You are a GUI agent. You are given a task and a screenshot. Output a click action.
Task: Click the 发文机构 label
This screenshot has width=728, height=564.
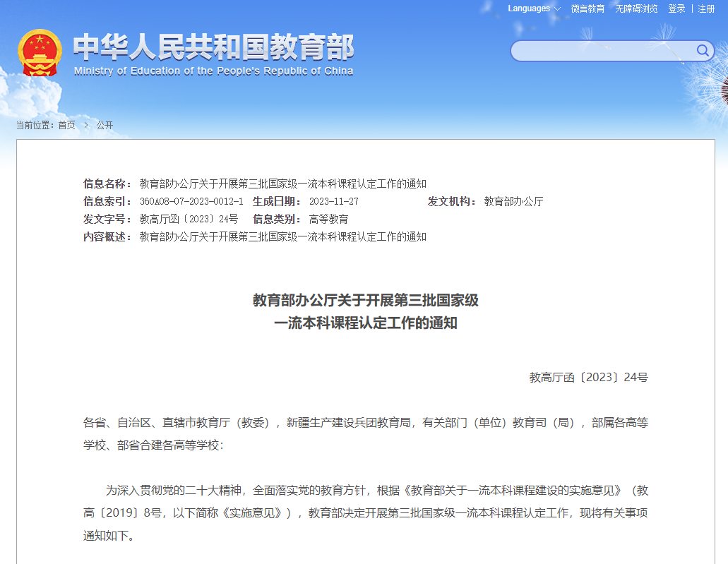(451, 201)
